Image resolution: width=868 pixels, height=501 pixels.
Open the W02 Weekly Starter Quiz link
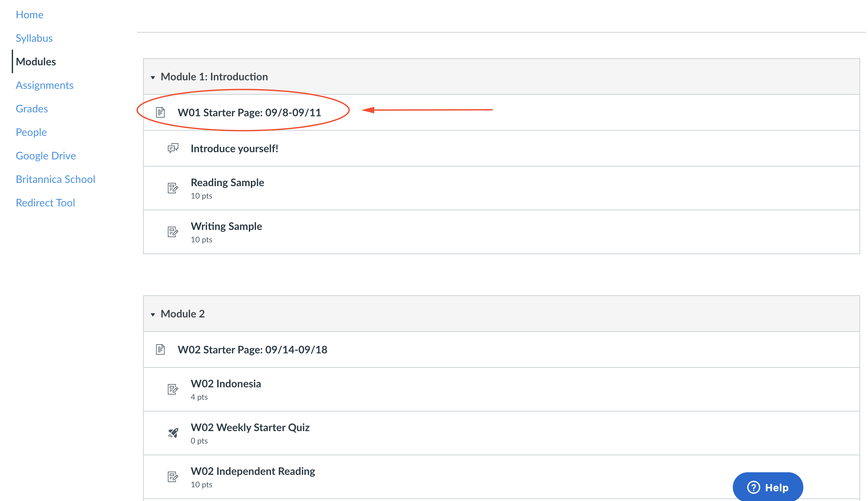250,428
